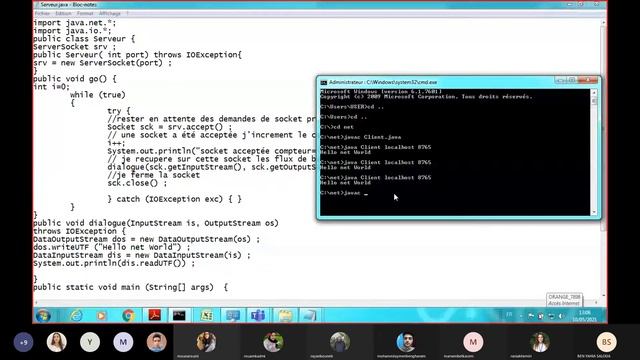Select the BS participant avatar
Screen dimensions: 640x360
click(x=607, y=342)
